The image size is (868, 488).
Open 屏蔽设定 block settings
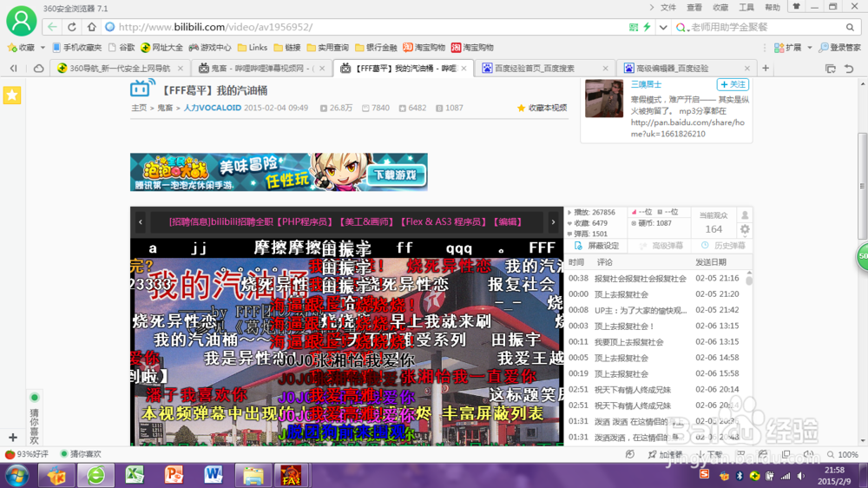click(x=597, y=246)
